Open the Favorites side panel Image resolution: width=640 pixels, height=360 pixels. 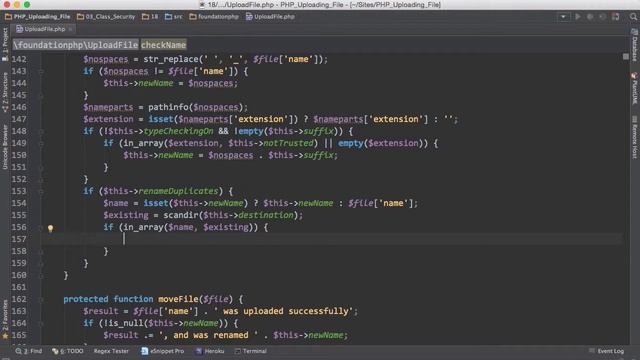click(x=5, y=320)
